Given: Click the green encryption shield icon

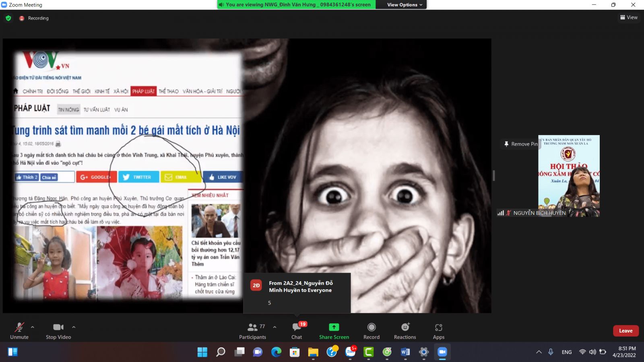Looking at the screenshot, I should [8, 18].
